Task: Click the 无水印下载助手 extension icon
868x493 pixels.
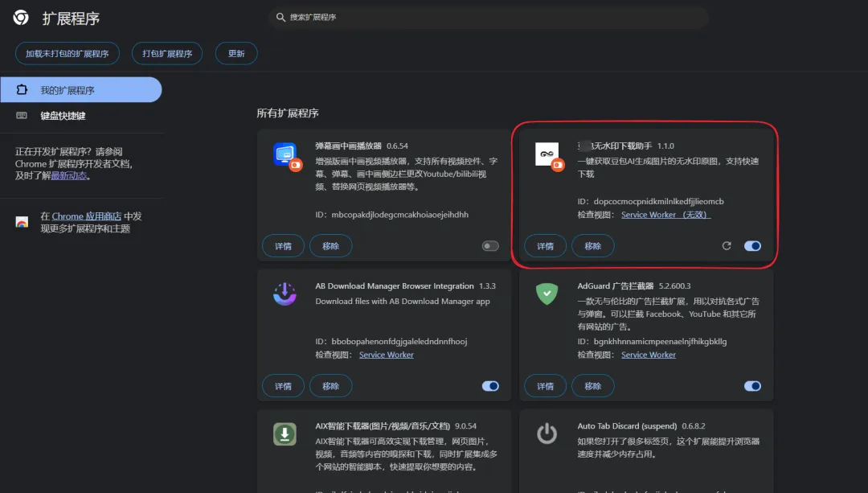Action: click(x=547, y=154)
